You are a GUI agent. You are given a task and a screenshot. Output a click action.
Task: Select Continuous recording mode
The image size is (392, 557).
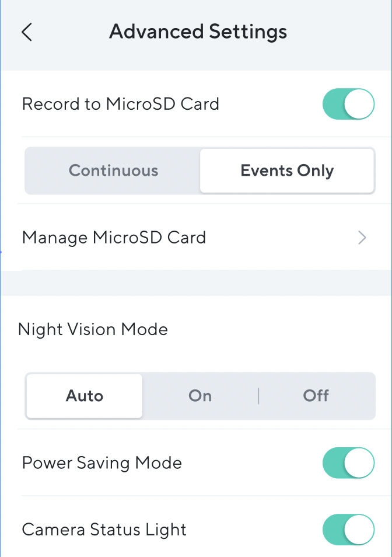113,170
